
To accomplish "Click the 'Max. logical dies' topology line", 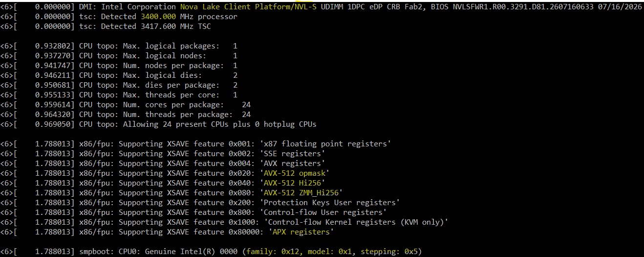I will coord(119,75).
